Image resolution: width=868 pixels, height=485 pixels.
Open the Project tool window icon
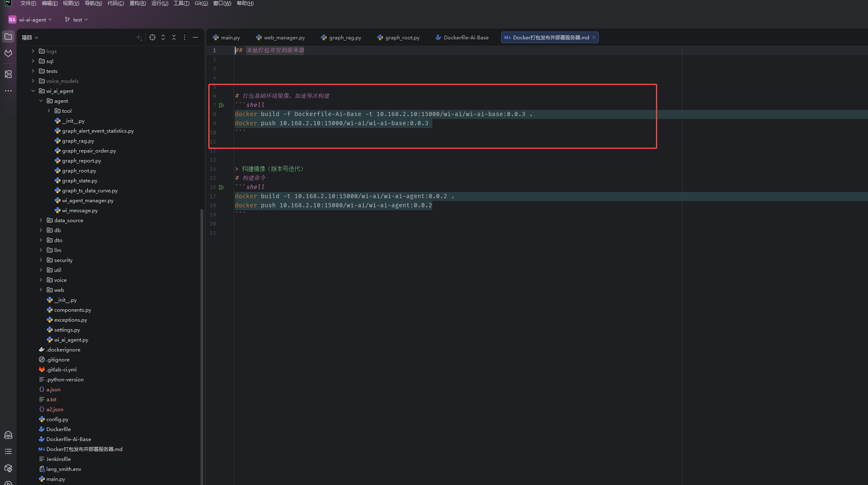(x=8, y=36)
